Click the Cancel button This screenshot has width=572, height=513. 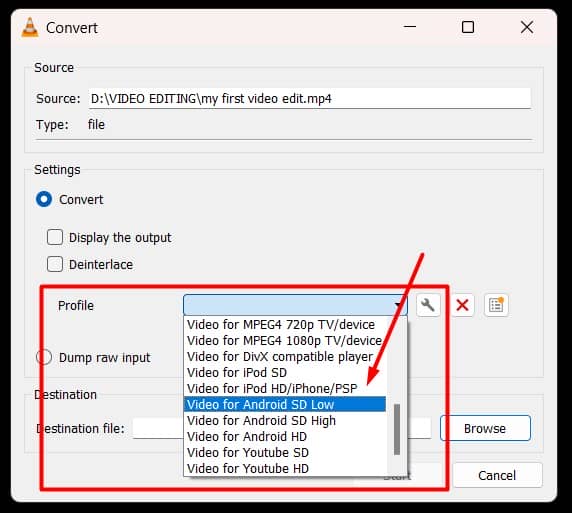(x=497, y=475)
